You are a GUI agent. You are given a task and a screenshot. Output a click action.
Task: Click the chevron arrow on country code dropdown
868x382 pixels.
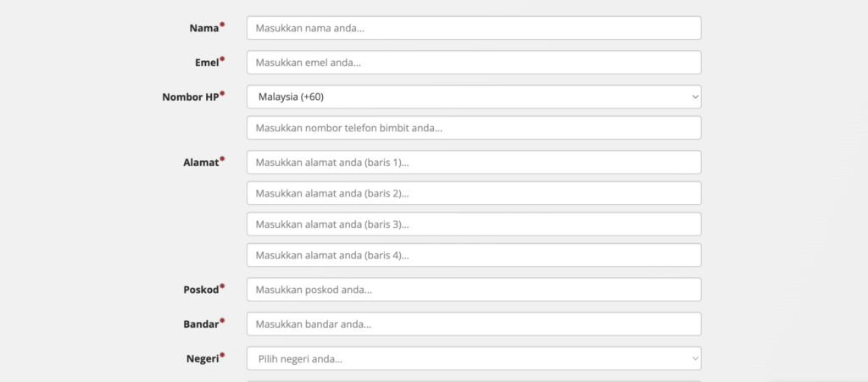coord(695,97)
